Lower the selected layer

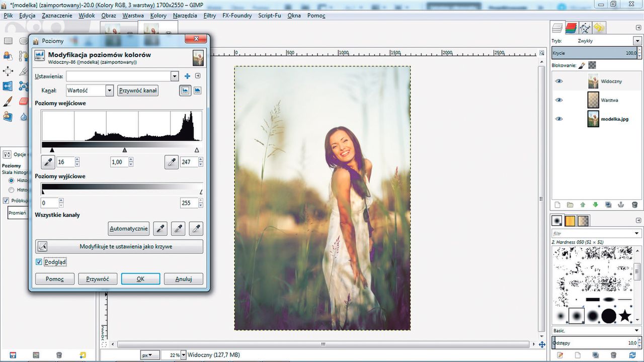596,205
